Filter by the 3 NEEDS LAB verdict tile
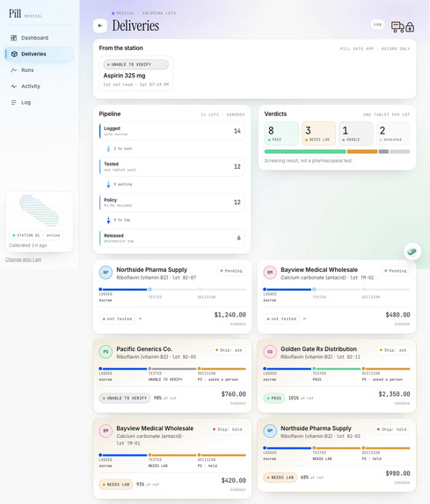 click(x=319, y=134)
